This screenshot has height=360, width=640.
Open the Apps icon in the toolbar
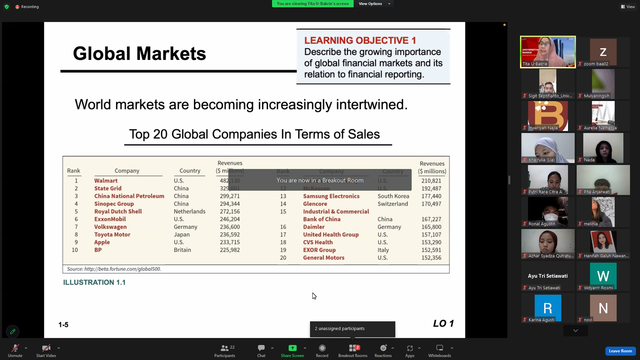pyautogui.click(x=410, y=348)
